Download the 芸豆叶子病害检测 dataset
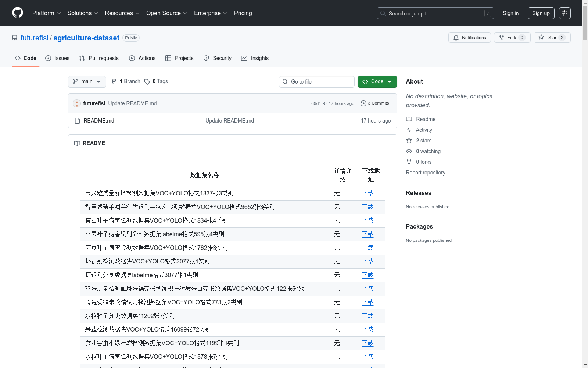 (x=368, y=248)
